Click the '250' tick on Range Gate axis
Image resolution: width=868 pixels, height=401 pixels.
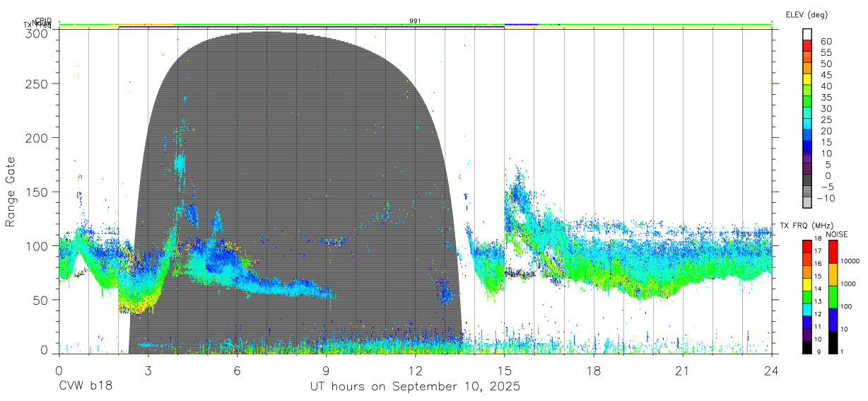point(38,83)
